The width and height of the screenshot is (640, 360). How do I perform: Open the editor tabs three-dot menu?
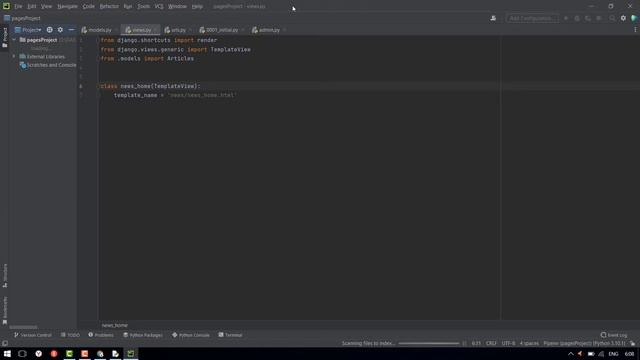tap(635, 30)
